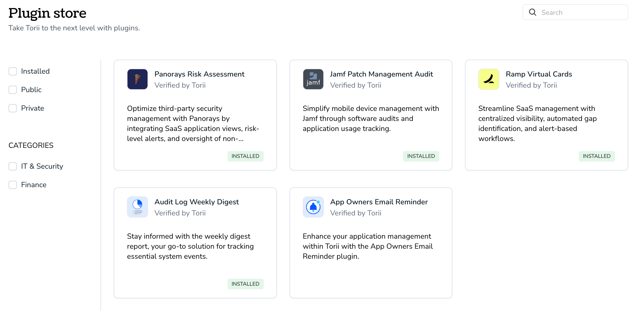Click 'Take Torii to the next level' subtitle
This screenshot has height=311, width=644.
point(74,28)
